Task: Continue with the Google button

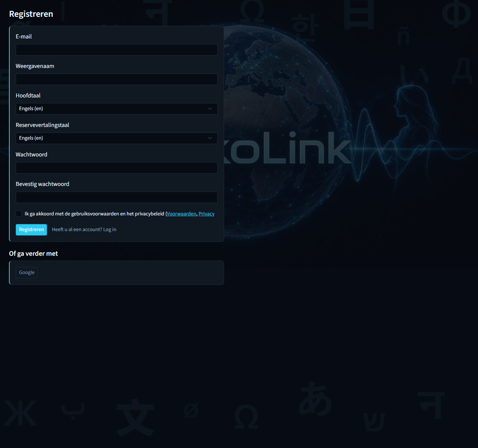Action: coord(27,273)
